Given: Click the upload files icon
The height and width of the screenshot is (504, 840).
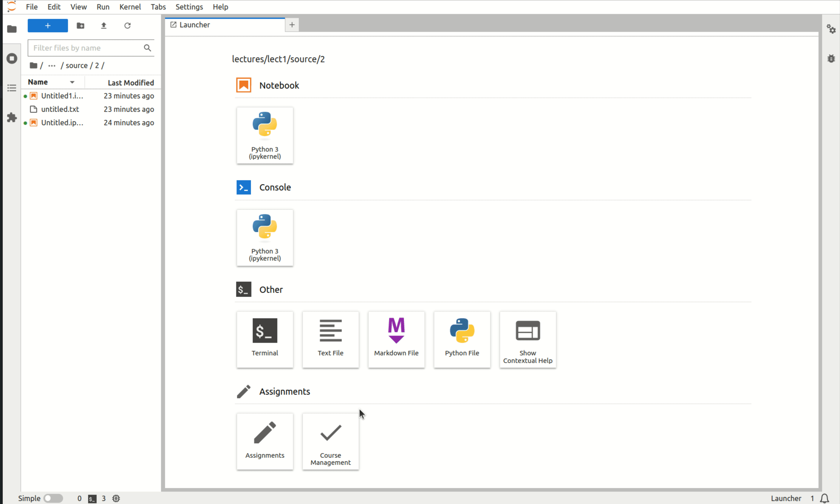Looking at the screenshot, I should tap(104, 26).
